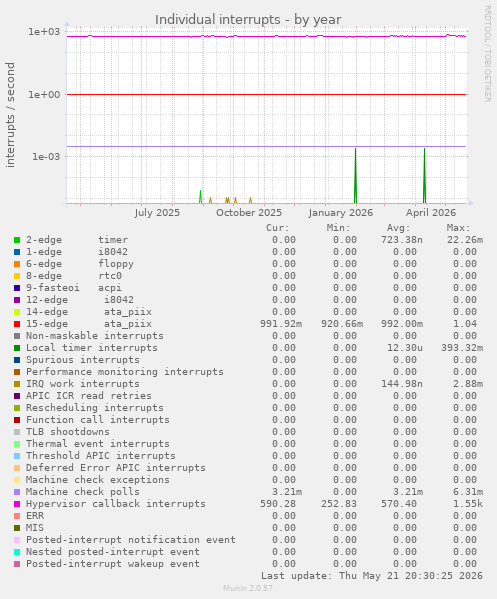497x599 pixels.
Task: Click the blue 1-edge i8042 swatch
Action: 17,252
